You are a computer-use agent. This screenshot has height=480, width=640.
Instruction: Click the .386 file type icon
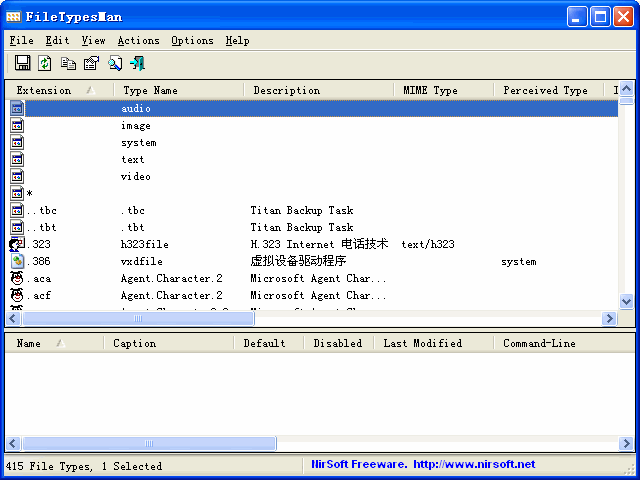17,261
